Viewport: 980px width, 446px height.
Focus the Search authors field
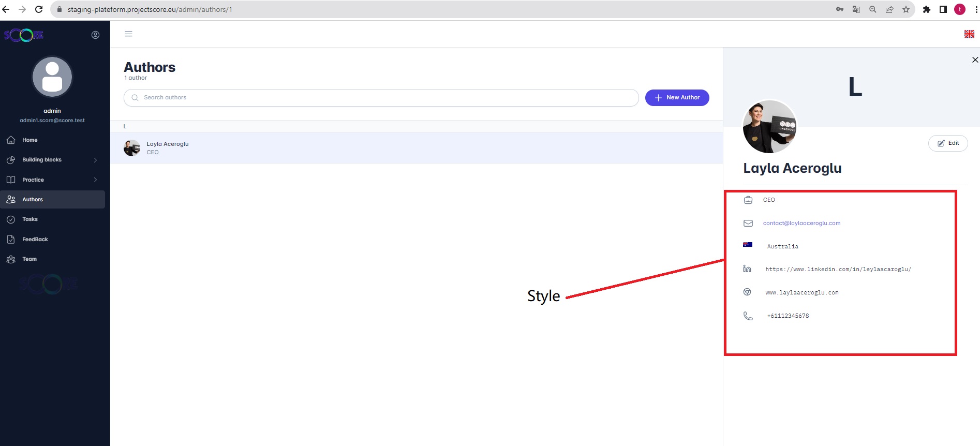(x=381, y=98)
